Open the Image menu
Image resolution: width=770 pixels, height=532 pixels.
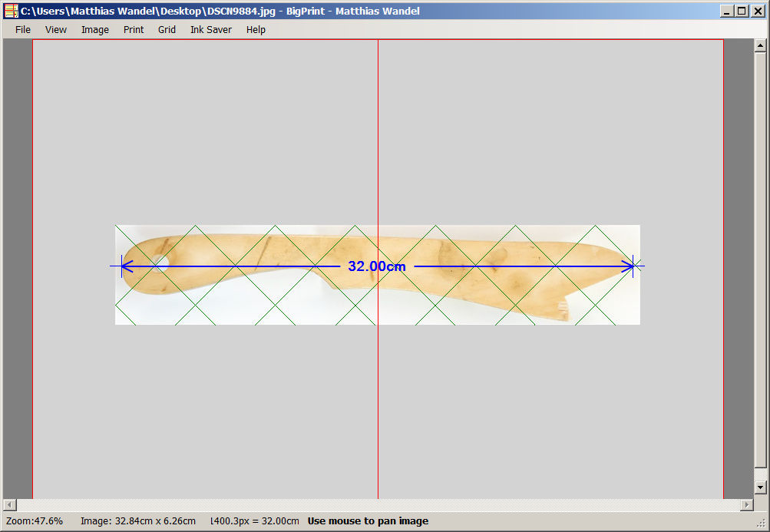[x=95, y=30]
